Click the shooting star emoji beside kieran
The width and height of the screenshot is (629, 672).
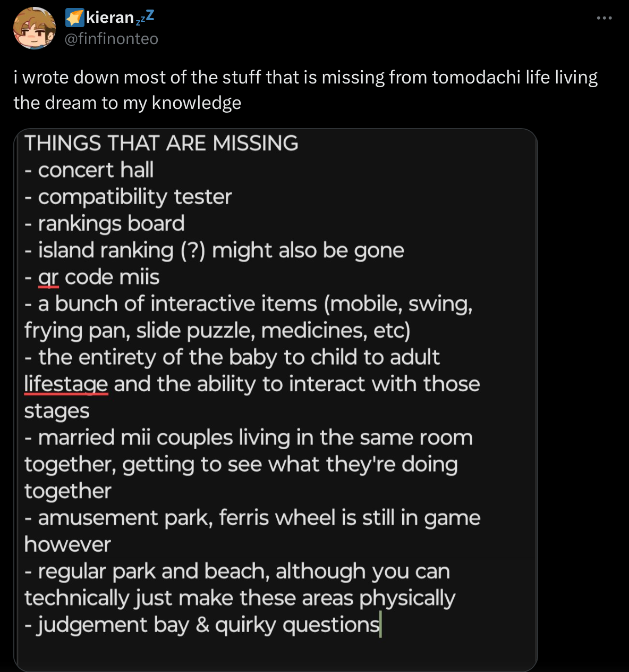tap(75, 18)
